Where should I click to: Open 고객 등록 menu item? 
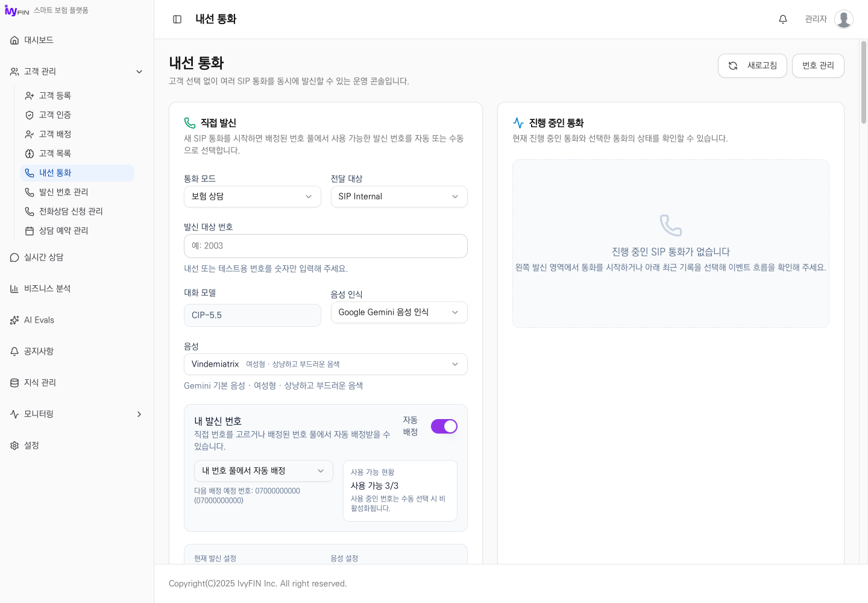77,96
